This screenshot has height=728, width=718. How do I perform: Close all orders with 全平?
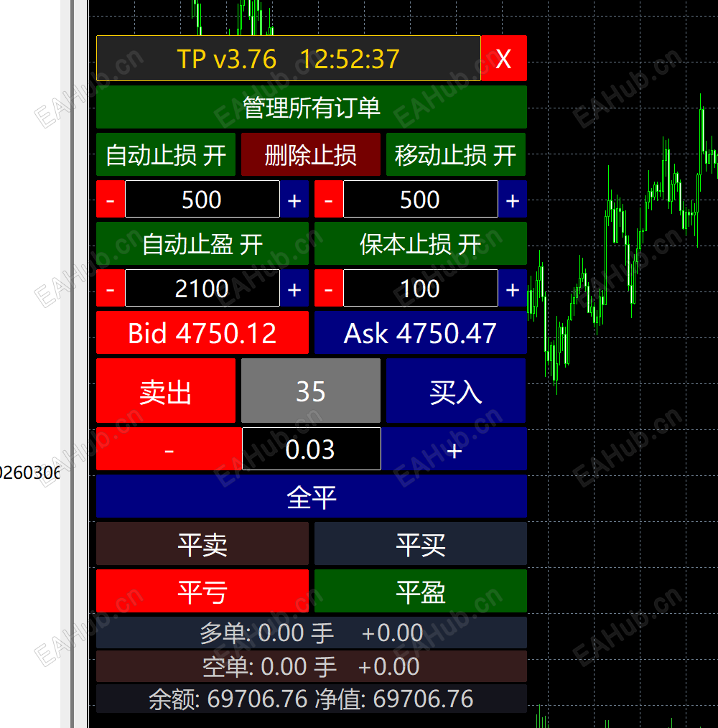310,496
